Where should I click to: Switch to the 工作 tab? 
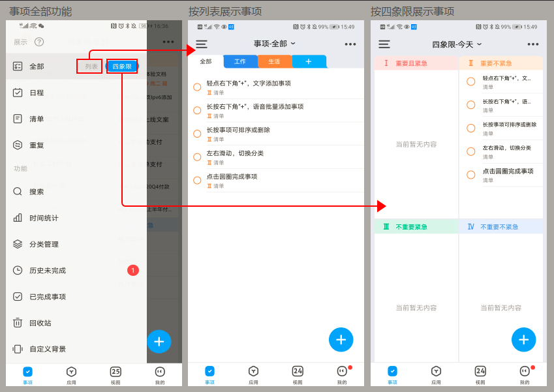click(x=240, y=61)
